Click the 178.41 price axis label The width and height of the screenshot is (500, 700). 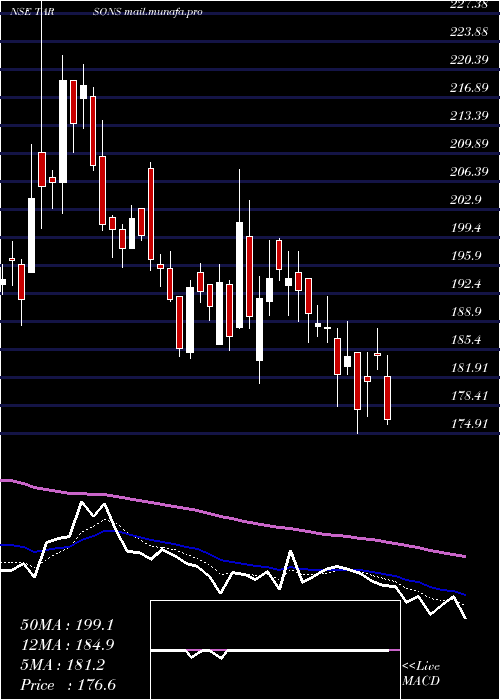468,396
